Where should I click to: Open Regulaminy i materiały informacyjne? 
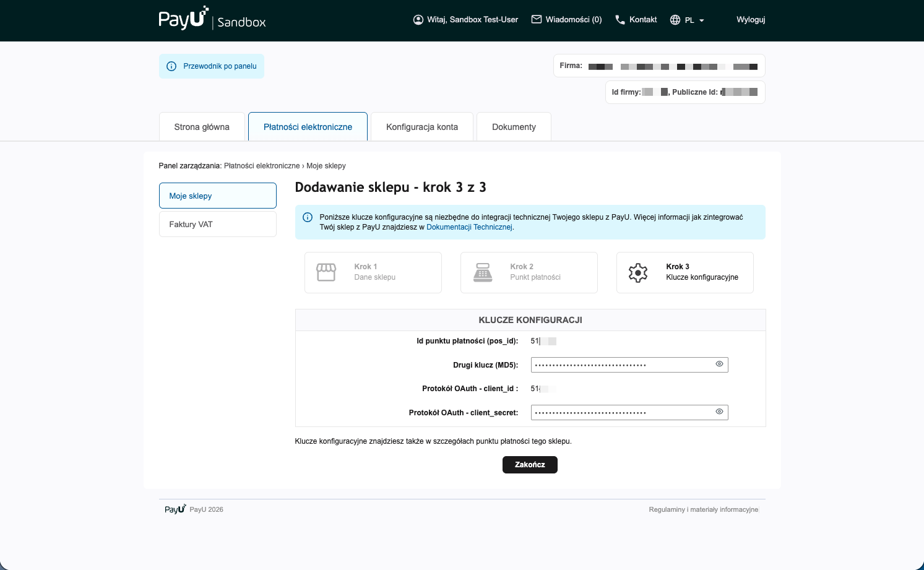(703, 509)
